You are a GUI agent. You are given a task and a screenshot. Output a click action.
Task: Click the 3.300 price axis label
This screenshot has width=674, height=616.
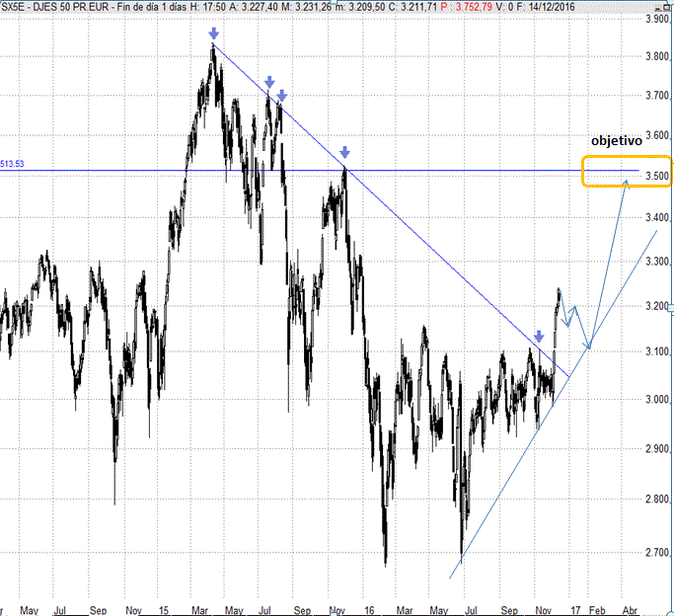657,262
